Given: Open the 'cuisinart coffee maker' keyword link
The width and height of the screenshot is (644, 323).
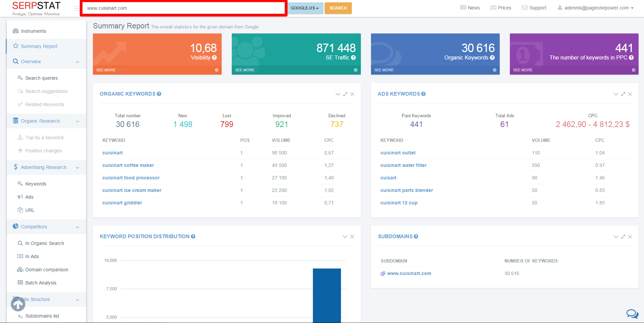Looking at the screenshot, I should click(x=128, y=165).
